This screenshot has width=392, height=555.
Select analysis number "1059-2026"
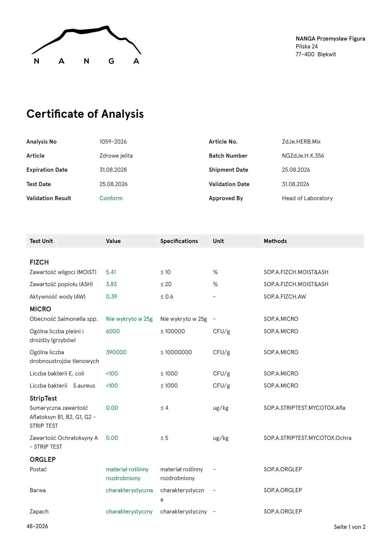point(113,142)
